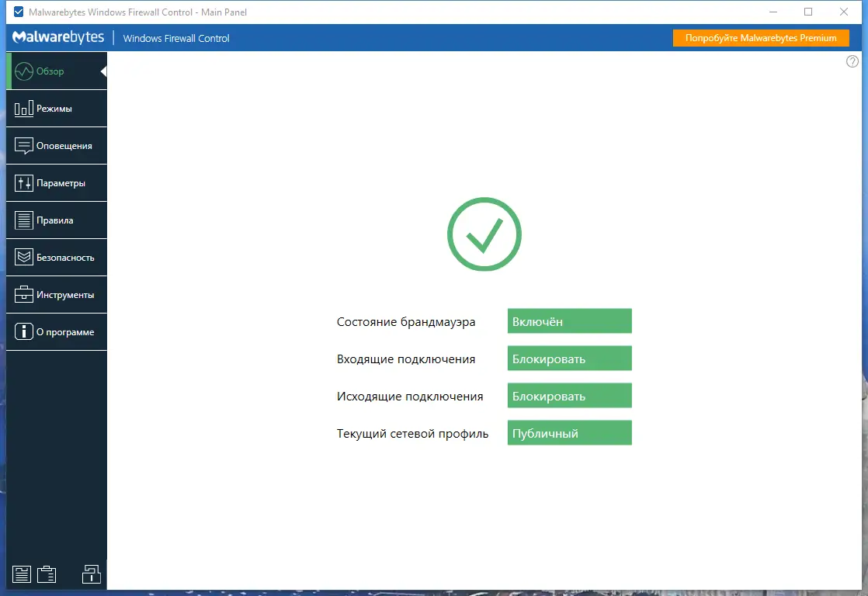The image size is (868, 596).
Task: Click the Публичный network profile value
Action: [x=570, y=433]
